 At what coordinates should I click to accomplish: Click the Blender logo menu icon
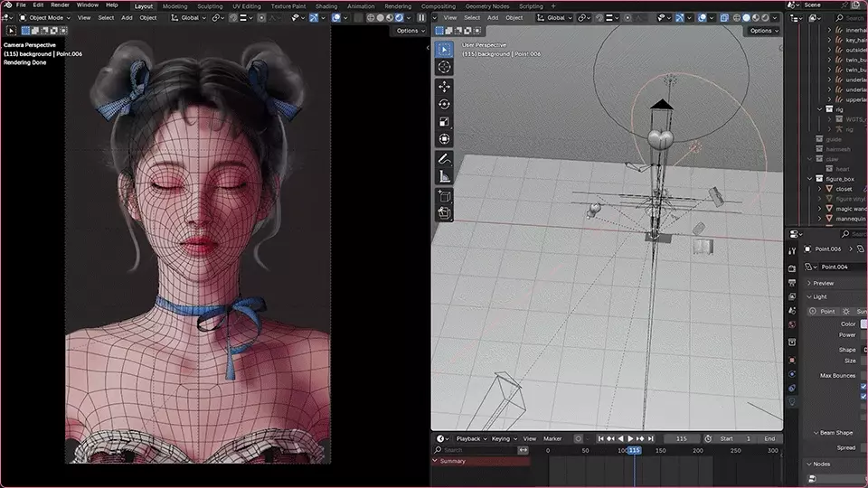(x=8, y=5)
